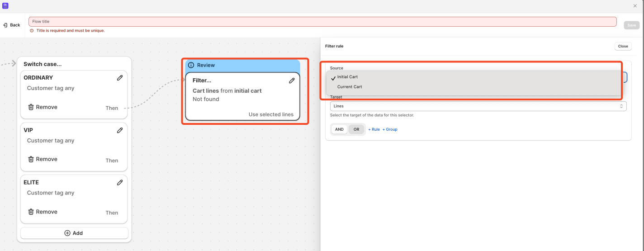Click the ELITE case pencil edit icon
The image size is (644, 251).
[120, 183]
